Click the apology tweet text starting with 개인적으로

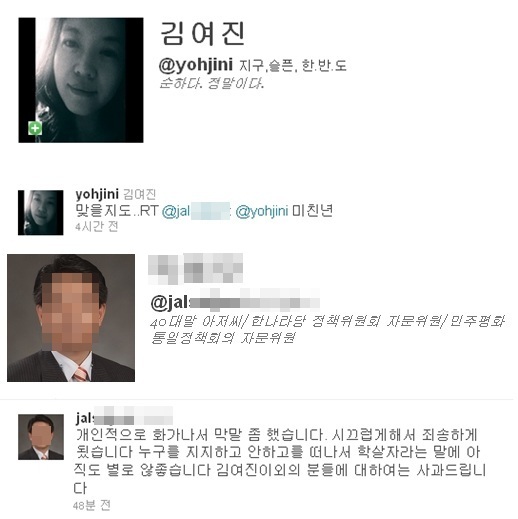click(x=279, y=461)
